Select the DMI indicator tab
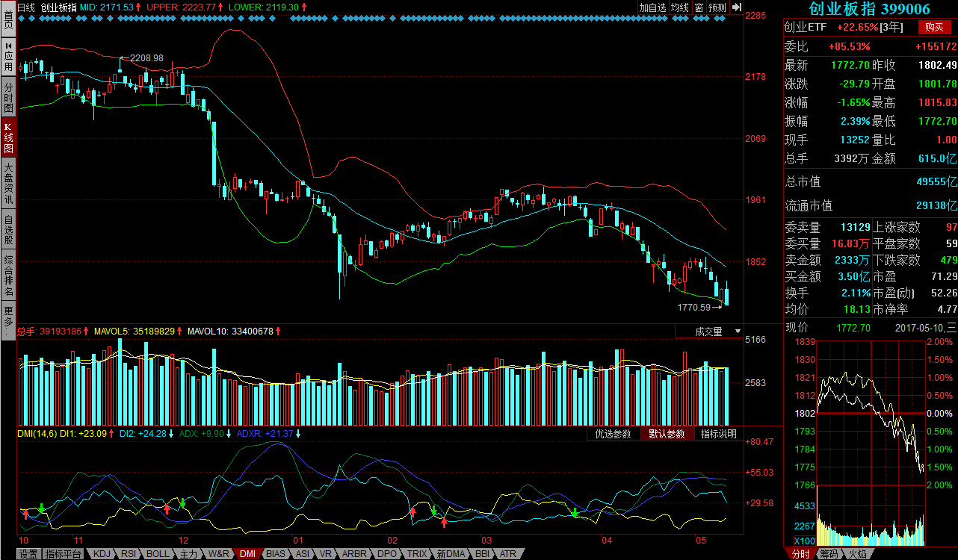The height and width of the screenshot is (560, 958). click(x=248, y=554)
